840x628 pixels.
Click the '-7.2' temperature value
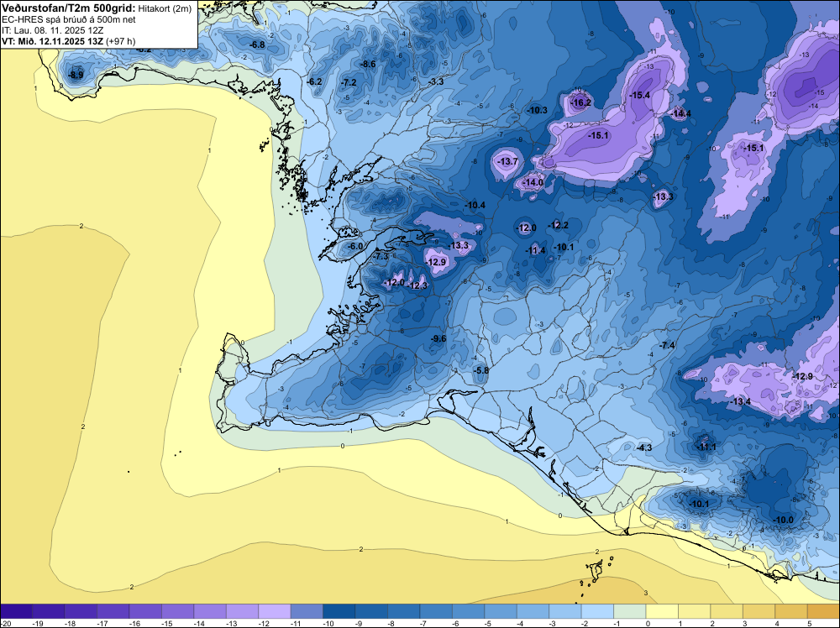[349, 82]
